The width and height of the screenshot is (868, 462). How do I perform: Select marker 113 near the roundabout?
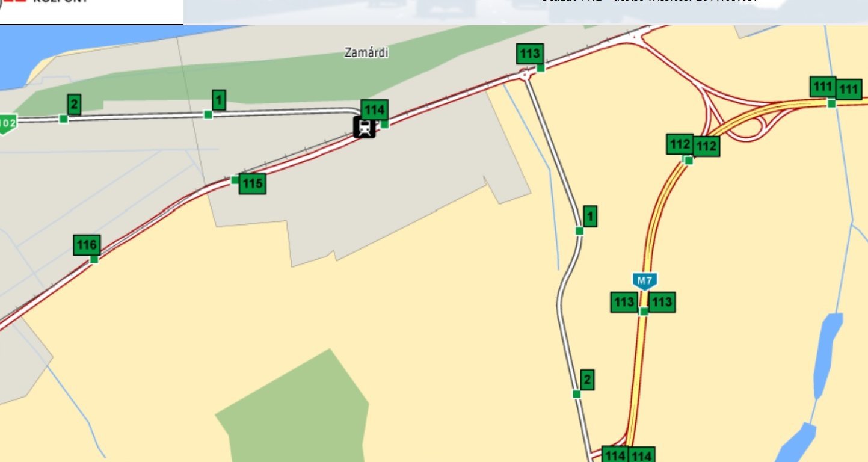coord(530,54)
